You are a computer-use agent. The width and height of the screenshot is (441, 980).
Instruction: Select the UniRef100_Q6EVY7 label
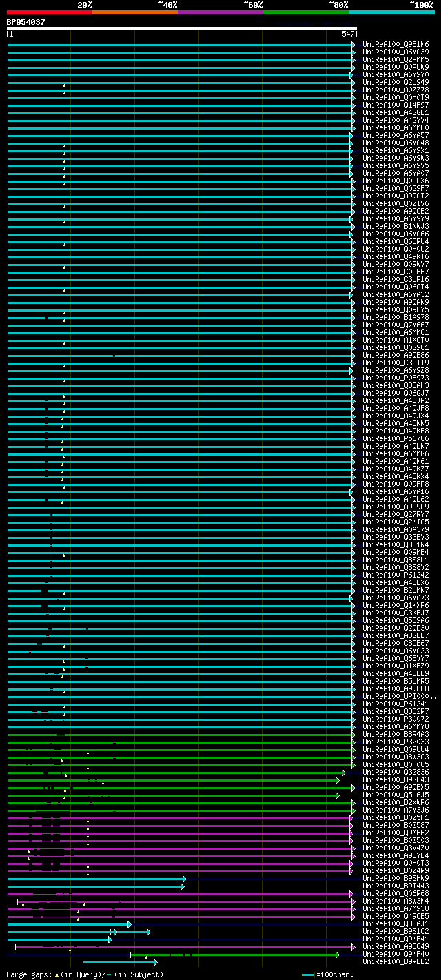396,658
